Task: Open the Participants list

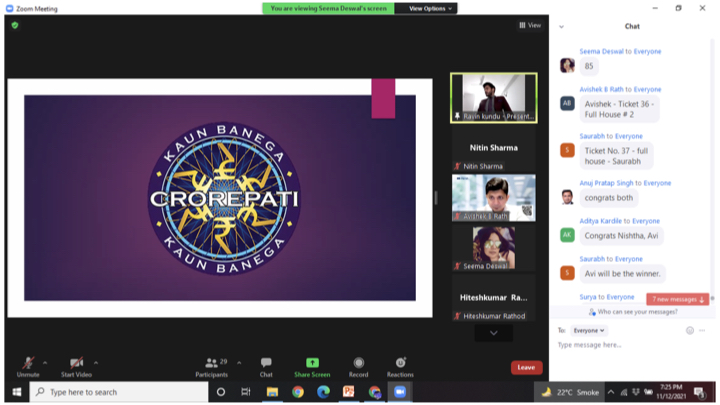Action: [x=212, y=367]
